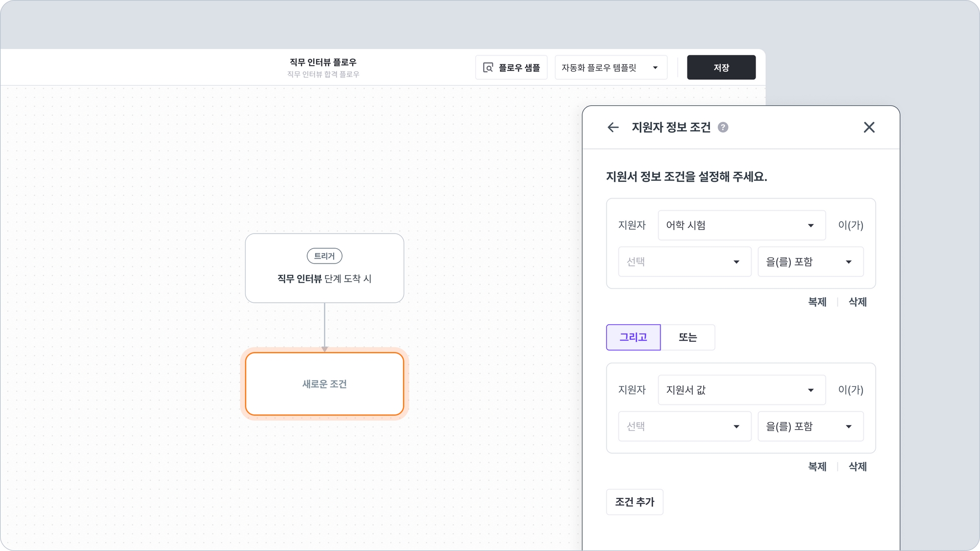The width and height of the screenshot is (980, 551).
Task: Open the first 을(를) 포함 dropdown
Action: tap(810, 262)
